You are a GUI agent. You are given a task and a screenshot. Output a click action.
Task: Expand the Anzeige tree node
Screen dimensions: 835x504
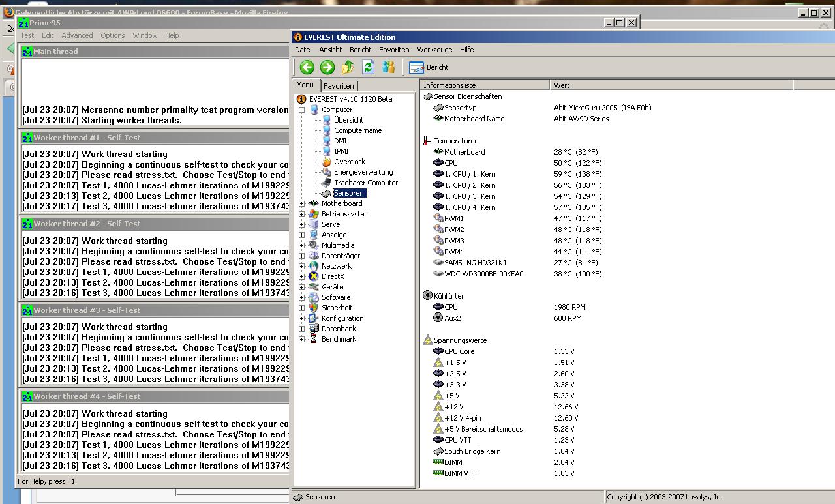(x=302, y=235)
